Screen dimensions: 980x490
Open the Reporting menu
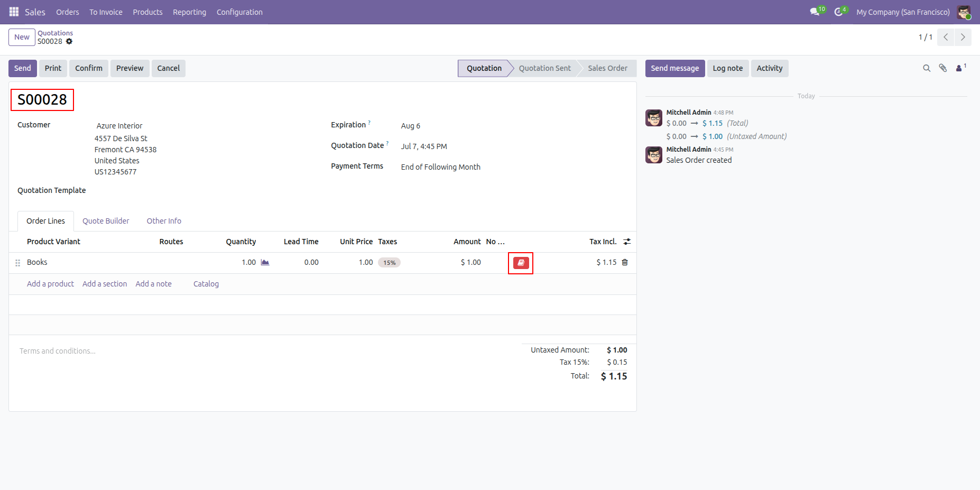click(189, 12)
